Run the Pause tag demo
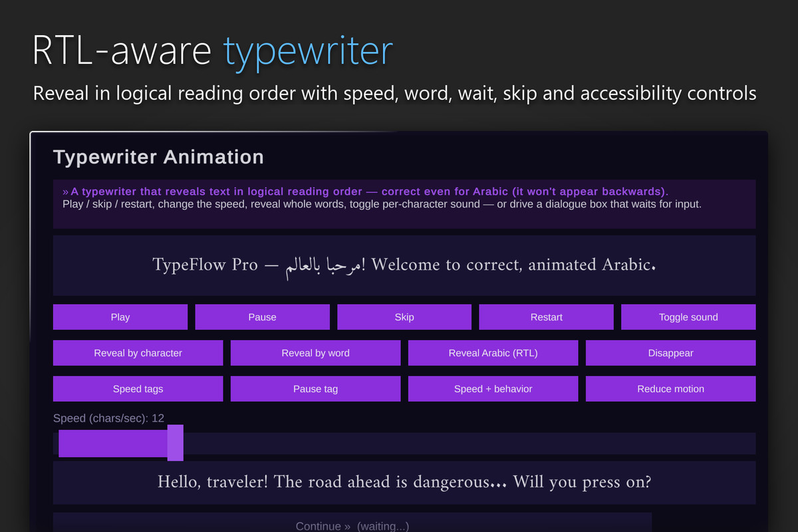798x532 pixels. point(315,389)
